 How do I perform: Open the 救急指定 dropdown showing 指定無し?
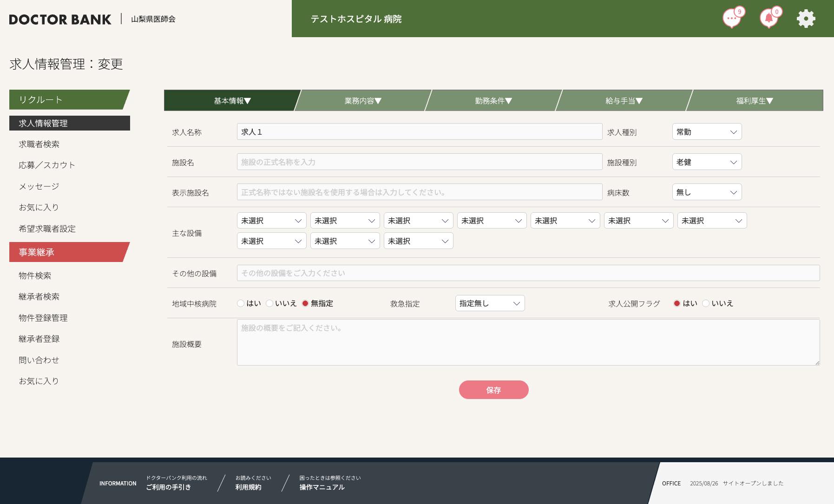pyautogui.click(x=490, y=303)
